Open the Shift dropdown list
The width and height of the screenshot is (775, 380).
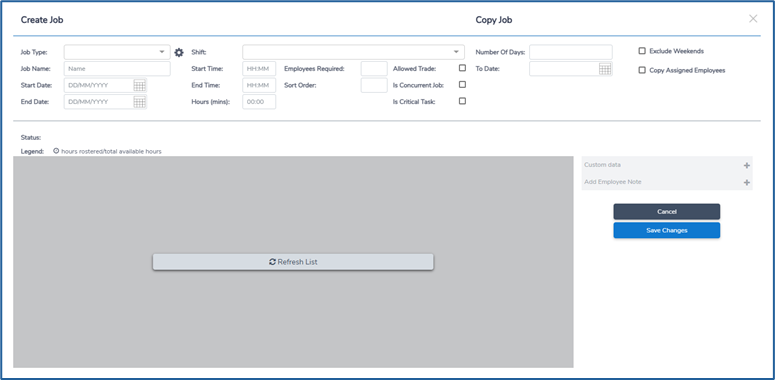pos(353,52)
